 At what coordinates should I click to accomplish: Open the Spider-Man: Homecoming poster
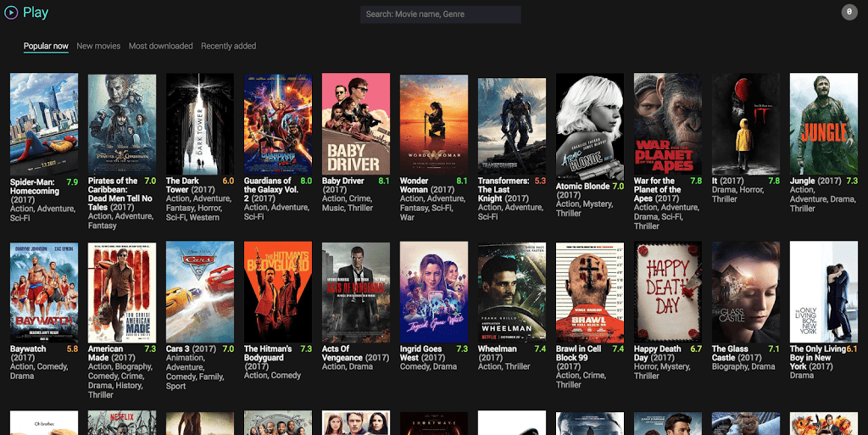point(44,124)
